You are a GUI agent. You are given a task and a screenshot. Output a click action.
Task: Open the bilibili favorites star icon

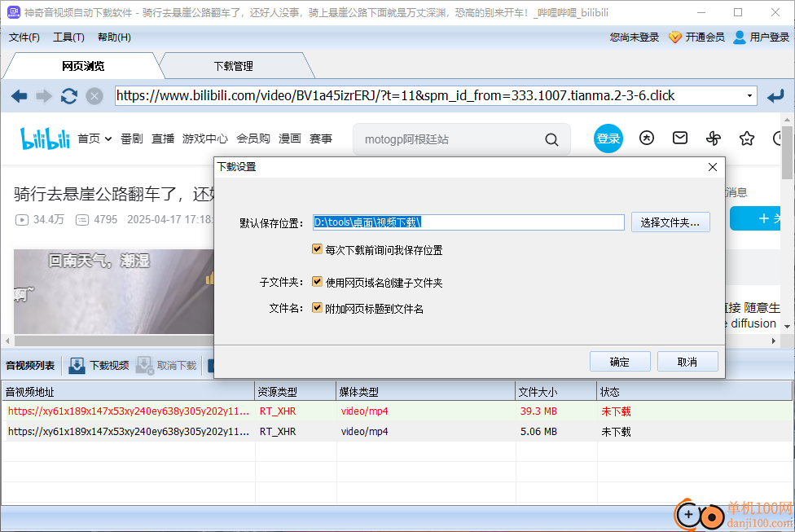tap(747, 138)
